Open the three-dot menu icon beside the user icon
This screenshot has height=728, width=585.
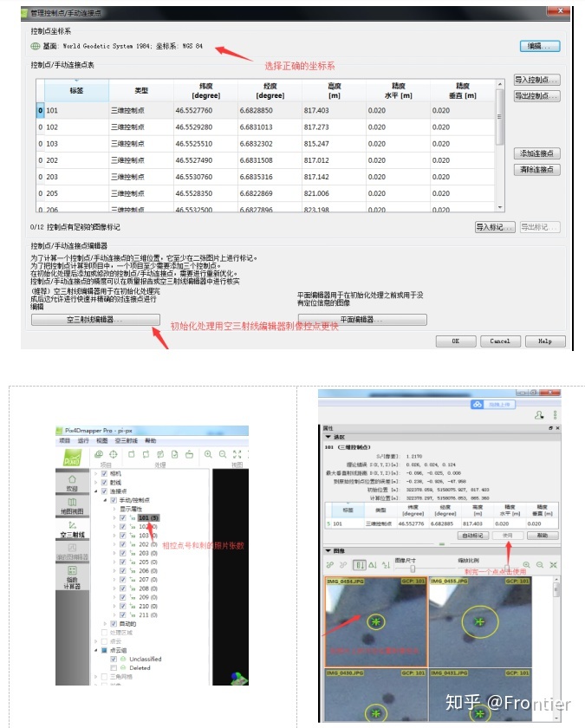tap(555, 414)
